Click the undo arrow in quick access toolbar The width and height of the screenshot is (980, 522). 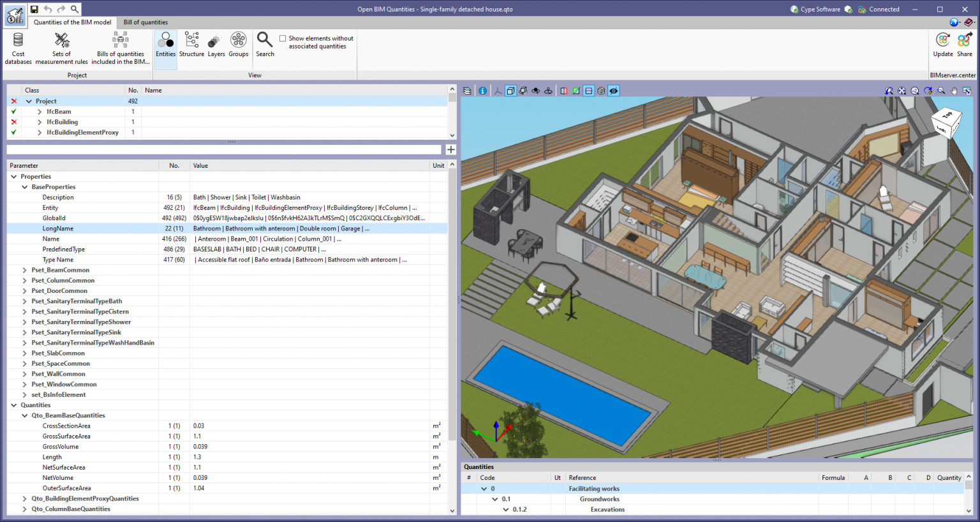pyautogui.click(x=48, y=9)
